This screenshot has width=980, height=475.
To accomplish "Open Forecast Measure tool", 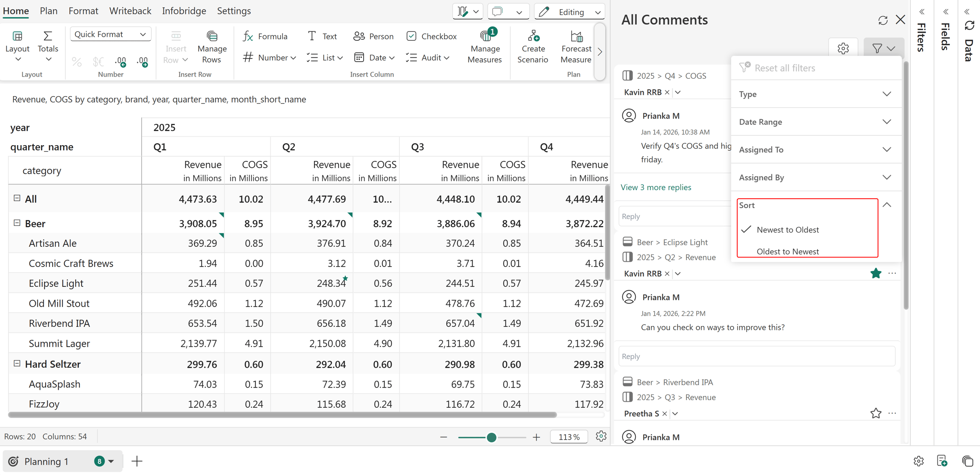I will [x=576, y=46].
